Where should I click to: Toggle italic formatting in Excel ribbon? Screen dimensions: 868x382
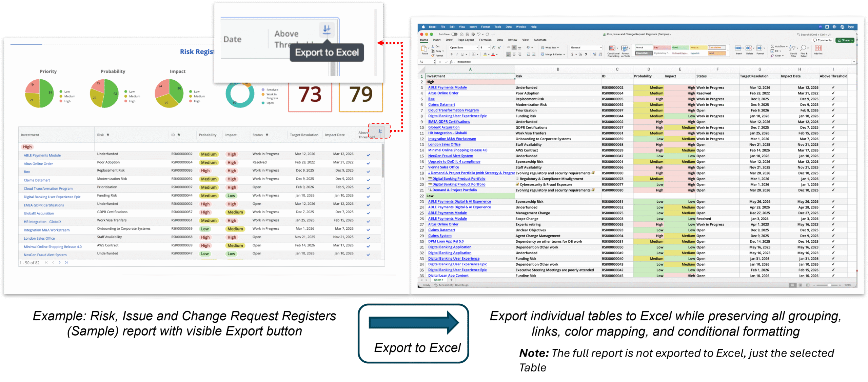457,54
